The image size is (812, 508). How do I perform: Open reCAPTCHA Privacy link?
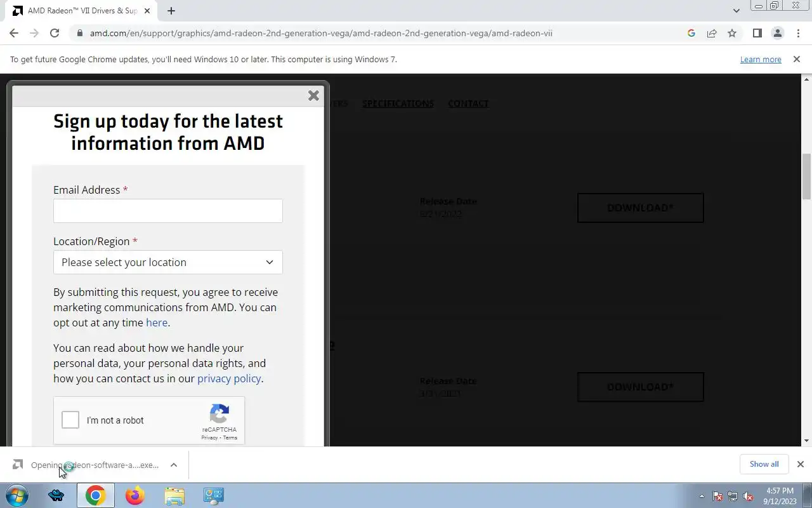[209, 438]
